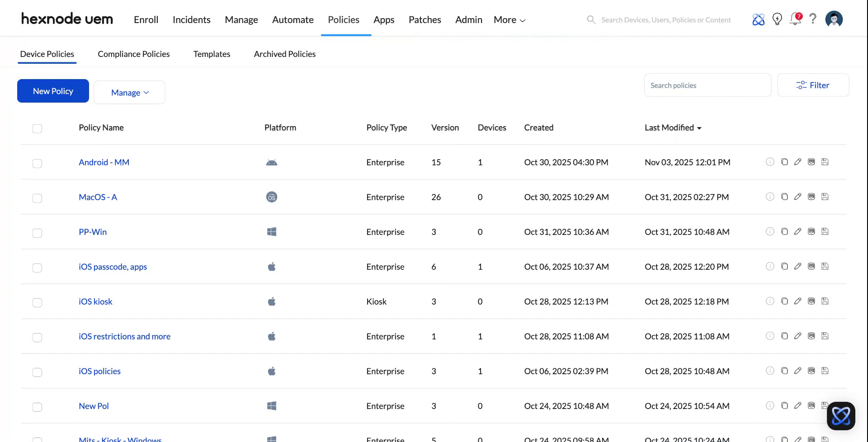Open the help question mark icon

813,19
